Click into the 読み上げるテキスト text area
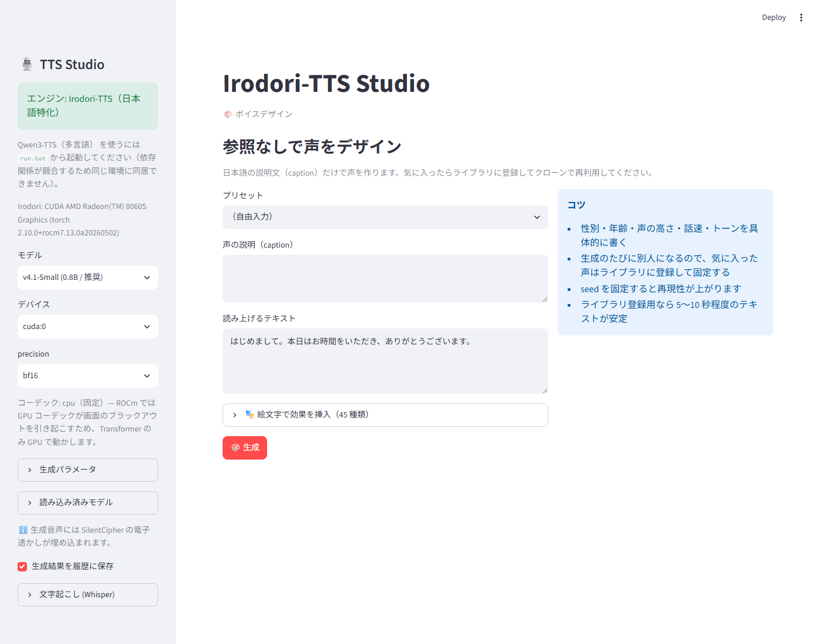Viewport: 820px width, 644px height. coord(385,361)
